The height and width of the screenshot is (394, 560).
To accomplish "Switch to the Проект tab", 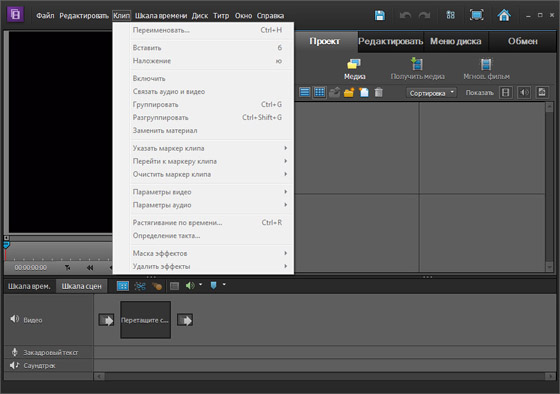I will [x=325, y=41].
